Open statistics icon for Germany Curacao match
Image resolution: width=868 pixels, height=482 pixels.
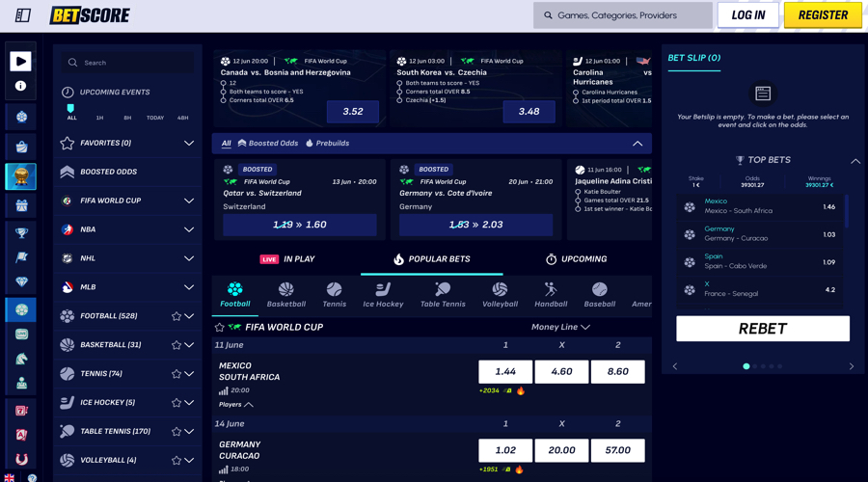[223, 469]
